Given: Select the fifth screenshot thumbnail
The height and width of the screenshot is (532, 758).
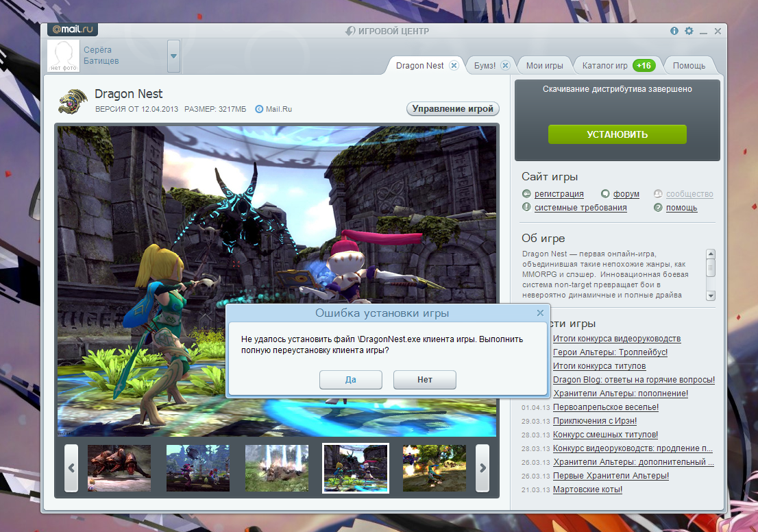Looking at the screenshot, I should [434, 468].
